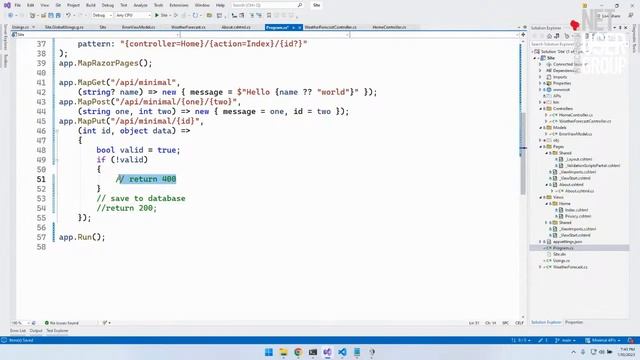Click the editor vertical scrollbar thumb

[x=522, y=153]
